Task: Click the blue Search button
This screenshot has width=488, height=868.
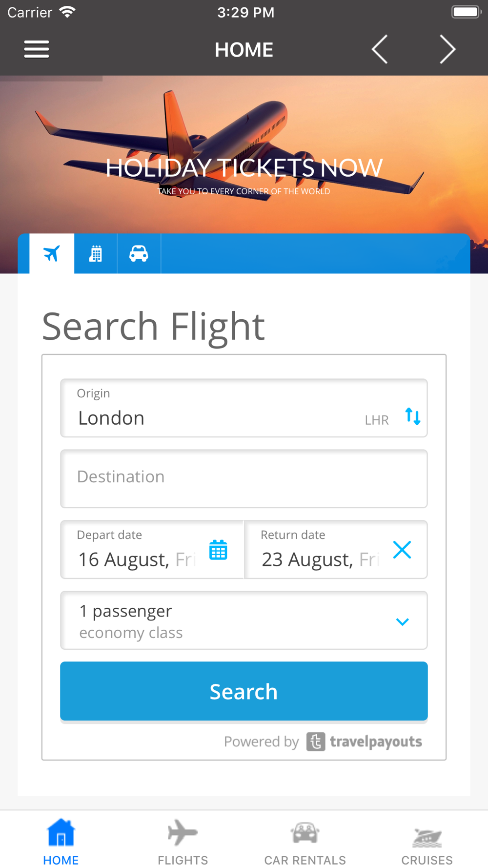Action: (244, 691)
